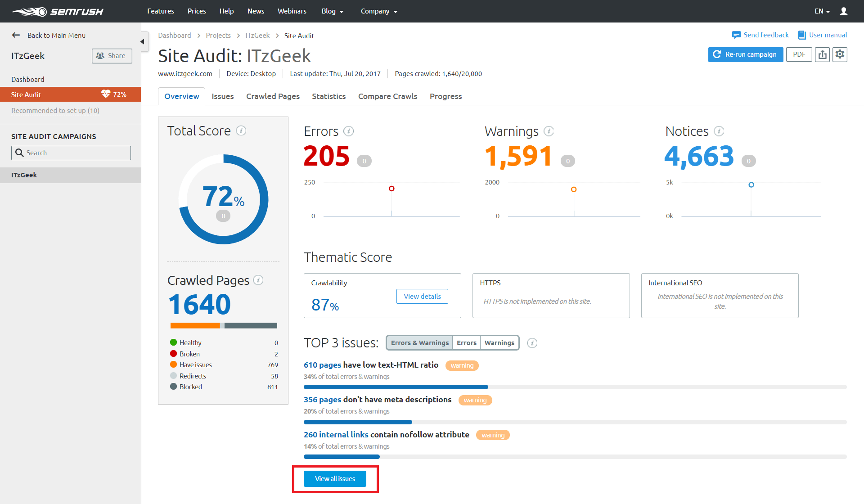Open the Notices info icon
864x504 pixels.
pyautogui.click(x=719, y=131)
